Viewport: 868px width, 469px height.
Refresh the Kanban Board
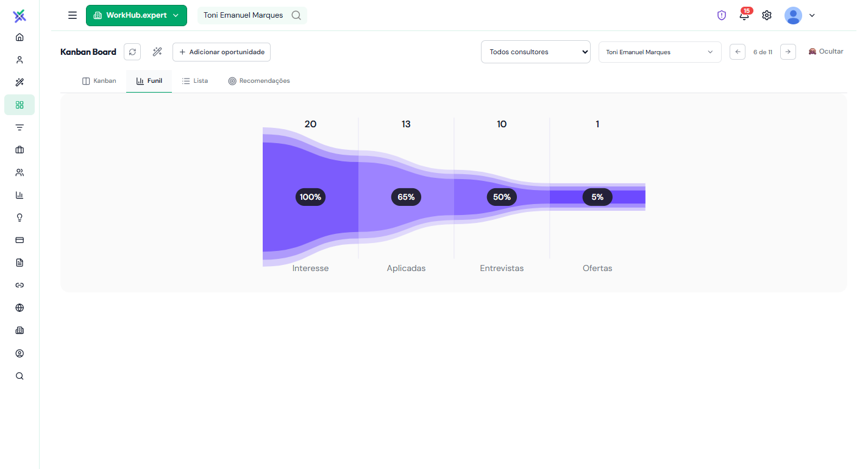click(x=132, y=52)
